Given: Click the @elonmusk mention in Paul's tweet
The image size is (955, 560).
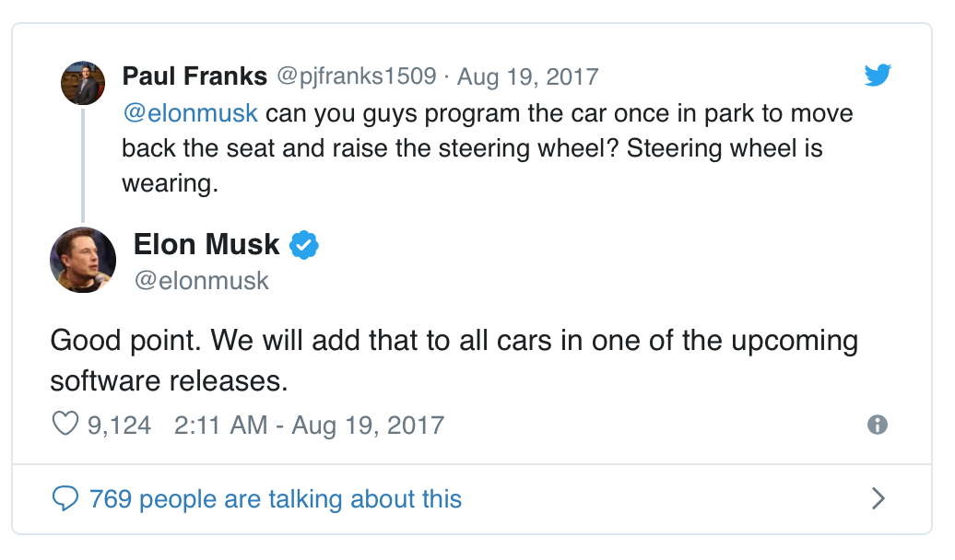Looking at the screenshot, I should (190, 112).
